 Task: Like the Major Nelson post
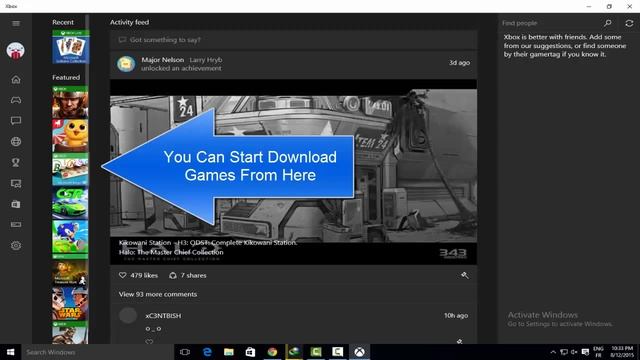(122, 276)
